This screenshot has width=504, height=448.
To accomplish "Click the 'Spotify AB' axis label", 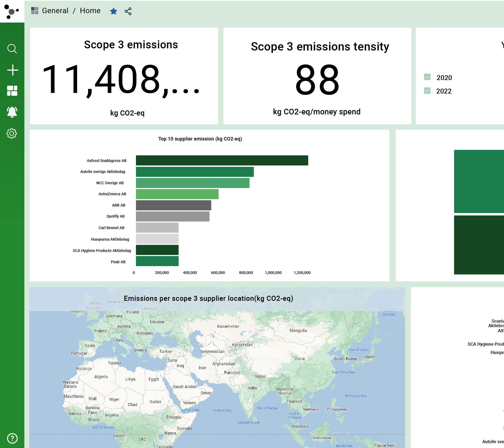I will [x=116, y=216].
